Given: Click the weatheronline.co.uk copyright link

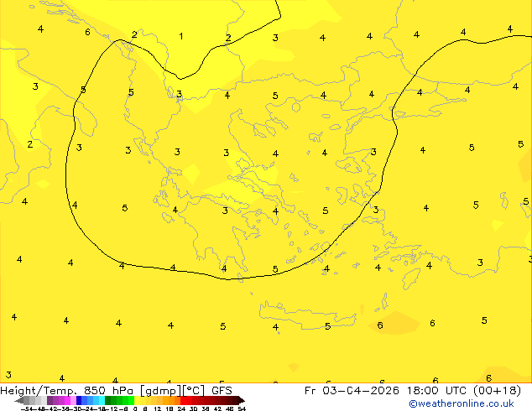Looking at the screenshot, I should pyautogui.click(x=461, y=403).
